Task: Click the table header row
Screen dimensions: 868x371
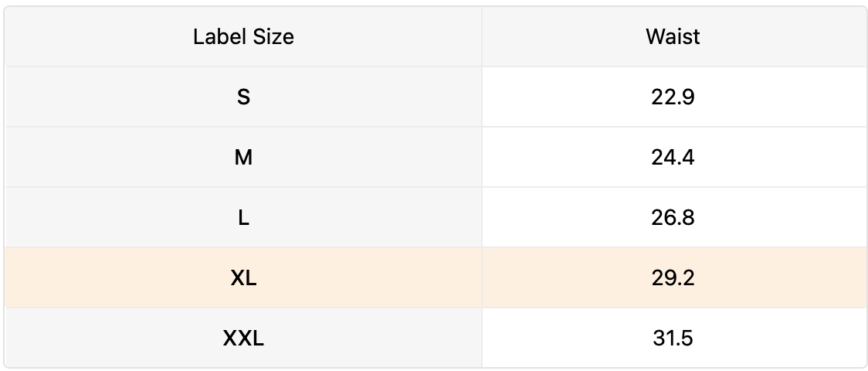Action: (434, 37)
